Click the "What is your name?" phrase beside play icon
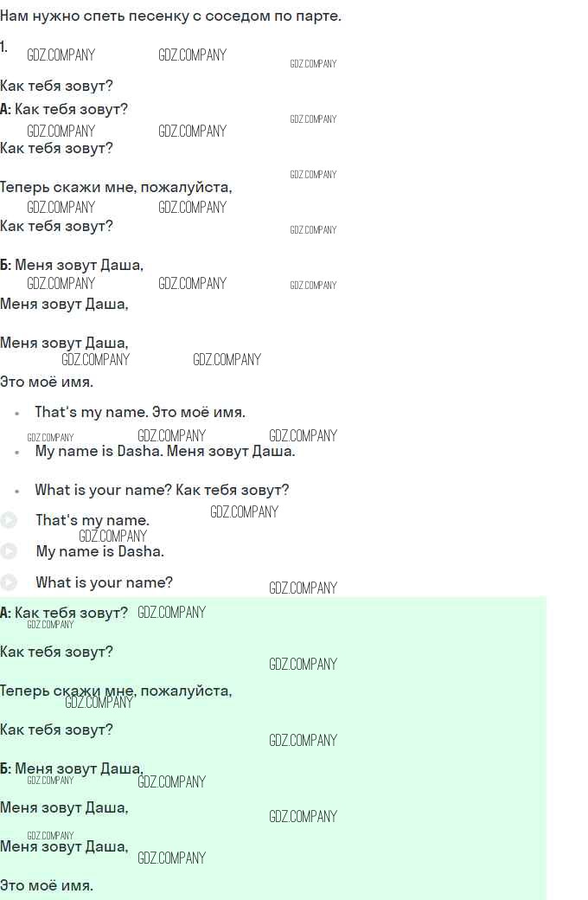588x900 pixels. coord(104,582)
